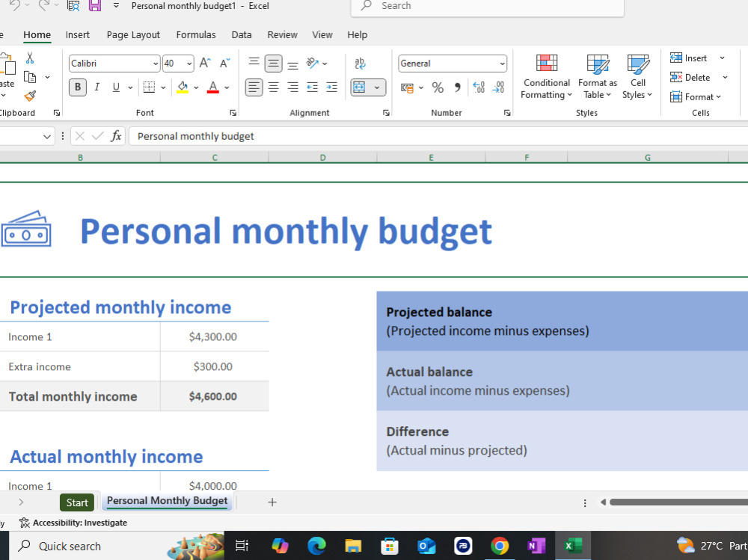Switch to the Start sheet tab
The height and width of the screenshot is (560, 748).
pos(77,502)
